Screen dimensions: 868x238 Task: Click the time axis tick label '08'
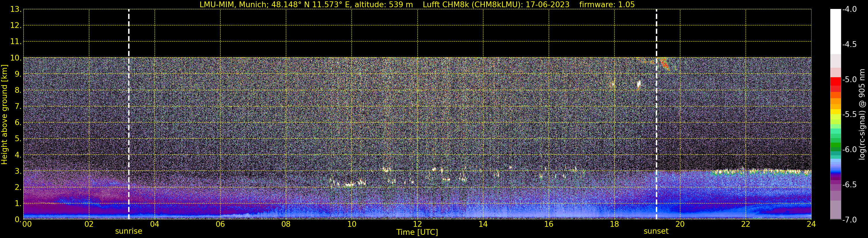(x=286, y=224)
